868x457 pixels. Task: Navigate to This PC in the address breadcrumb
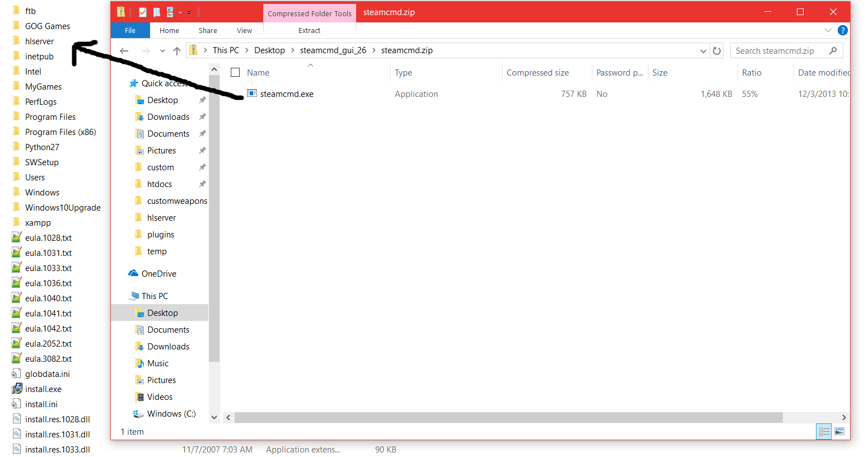click(x=226, y=50)
